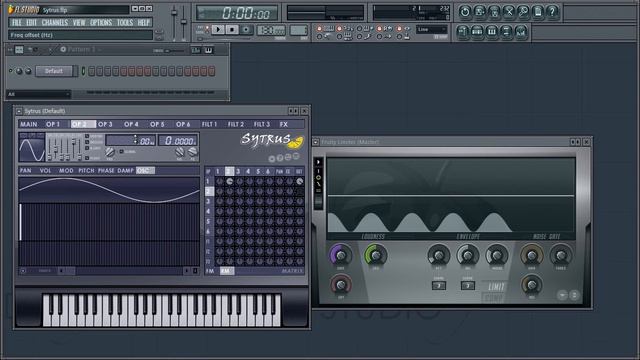Image resolution: width=640 pixels, height=360 pixels.
Task: Click the magnifier zoom icon in top toolbar
Action: tap(523, 12)
